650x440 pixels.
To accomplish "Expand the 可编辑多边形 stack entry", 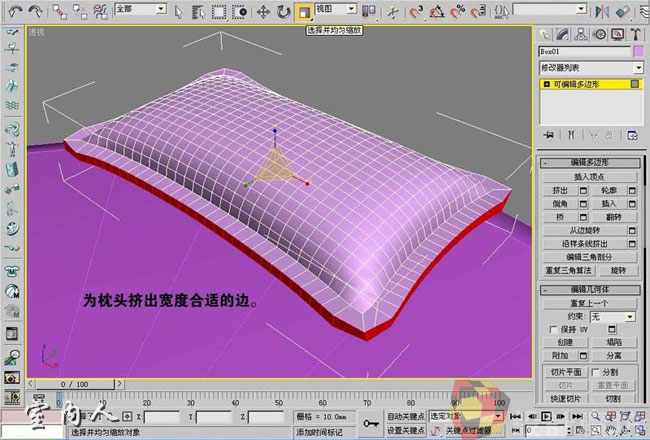I will coord(546,84).
